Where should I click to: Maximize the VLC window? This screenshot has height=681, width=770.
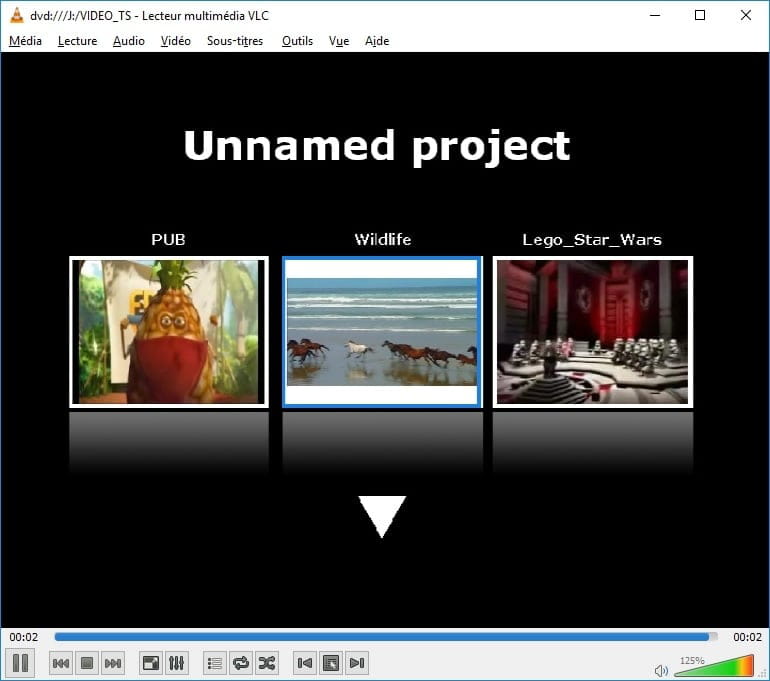(700, 15)
